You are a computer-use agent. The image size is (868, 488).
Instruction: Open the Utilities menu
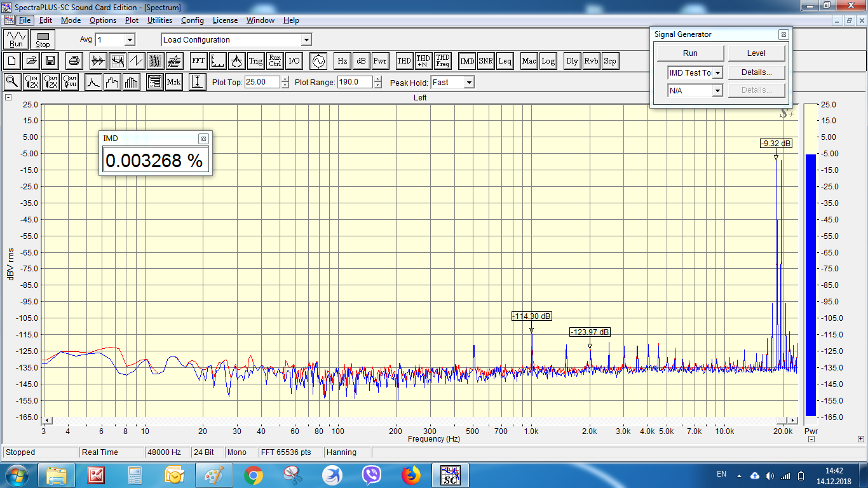159,20
